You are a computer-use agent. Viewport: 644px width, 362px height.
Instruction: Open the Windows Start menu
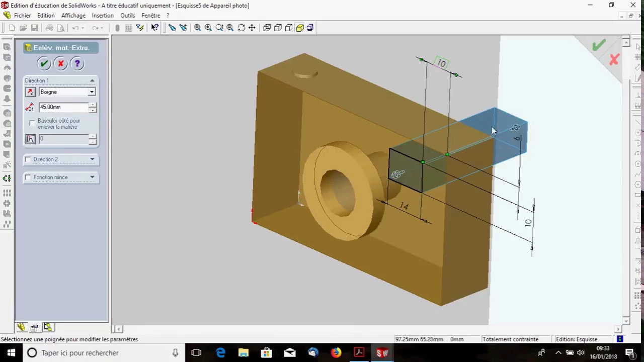[11, 353]
